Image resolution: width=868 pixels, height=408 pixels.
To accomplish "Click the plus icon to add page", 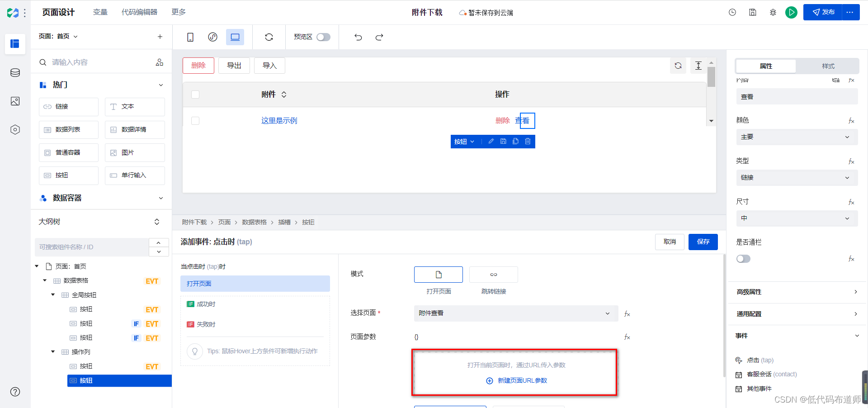I will (x=160, y=37).
